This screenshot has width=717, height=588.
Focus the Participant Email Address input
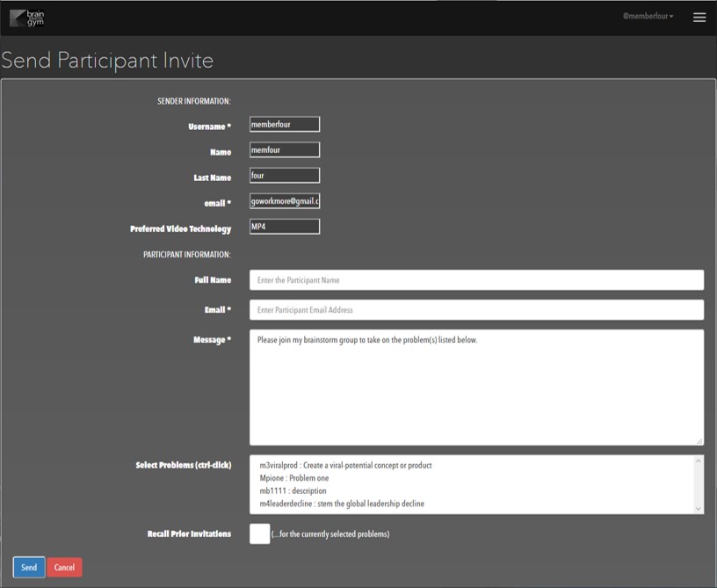476,310
